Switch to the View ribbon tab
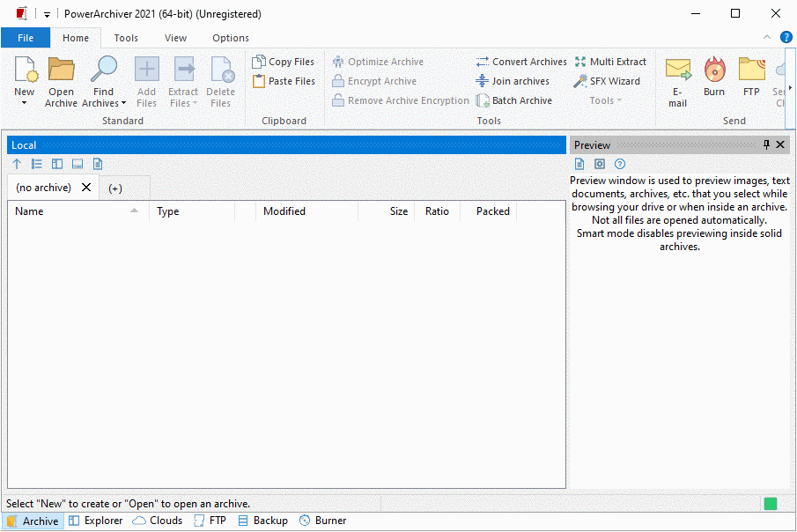The image size is (797, 532). pyautogui.click(x=176, y=38)
